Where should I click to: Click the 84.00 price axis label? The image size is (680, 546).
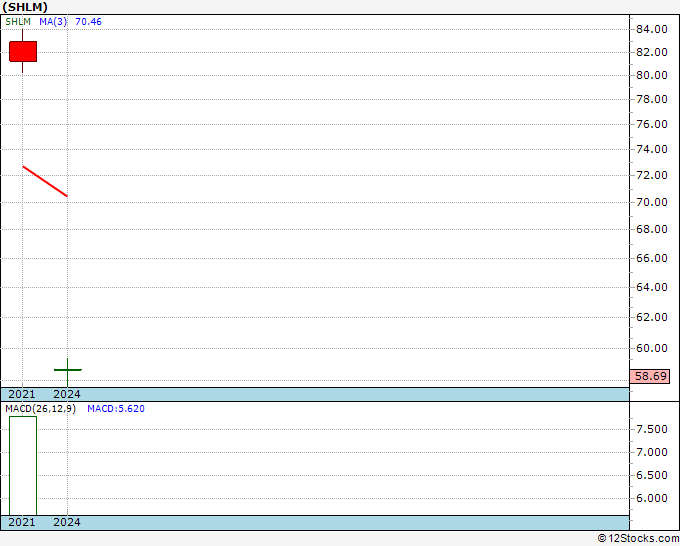(651, 29)
